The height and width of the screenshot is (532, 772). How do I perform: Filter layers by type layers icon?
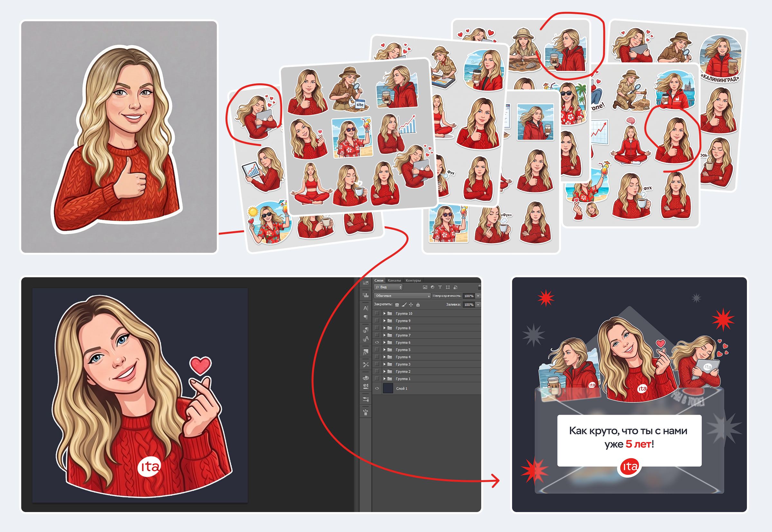[x=440, y=287]
